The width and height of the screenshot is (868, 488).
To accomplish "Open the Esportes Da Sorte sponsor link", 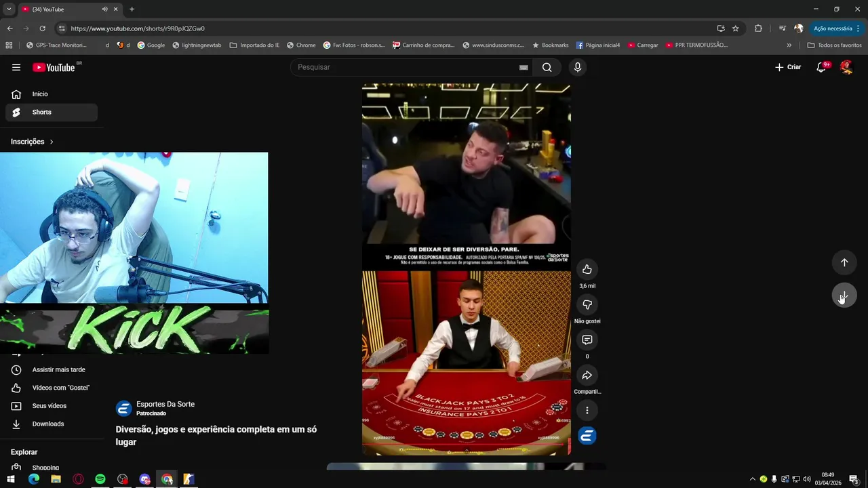I will [x=165, y=404].
